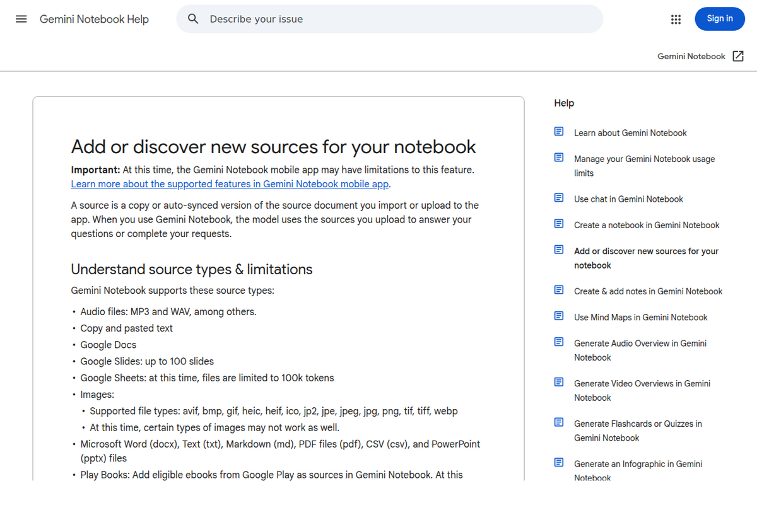Click article icon beside Create a notebook
This screenshot has width=757, height=532.
(x=559, y=224)
